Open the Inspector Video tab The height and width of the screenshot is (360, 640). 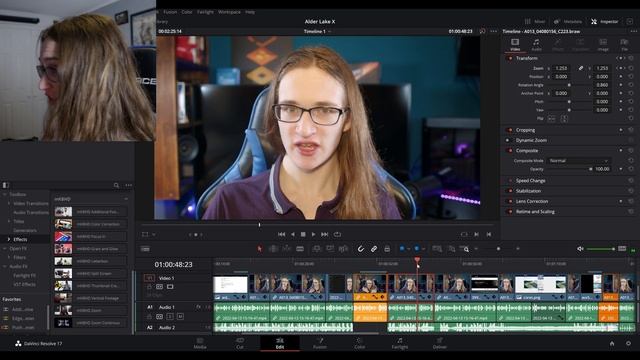(515, 45)
